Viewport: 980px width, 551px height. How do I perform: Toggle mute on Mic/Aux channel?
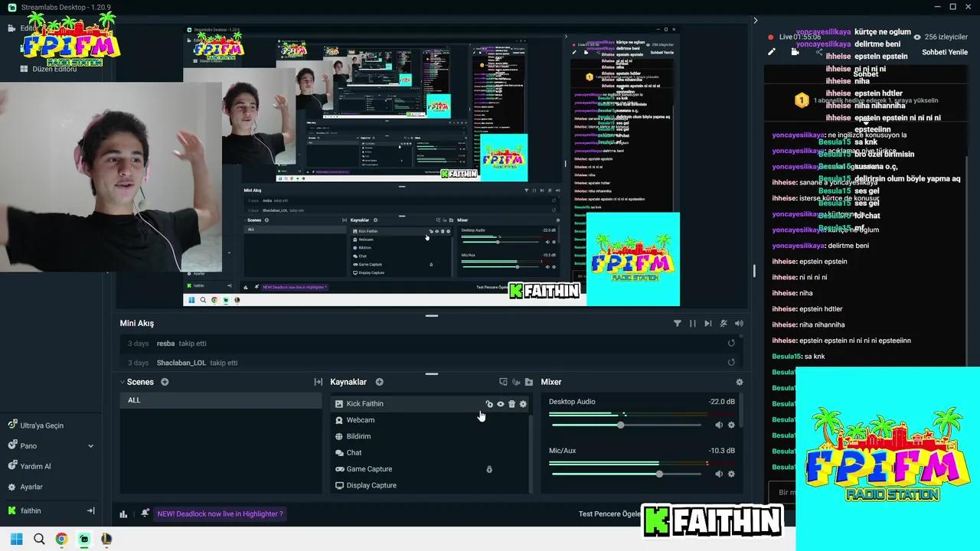click(718, 473)
